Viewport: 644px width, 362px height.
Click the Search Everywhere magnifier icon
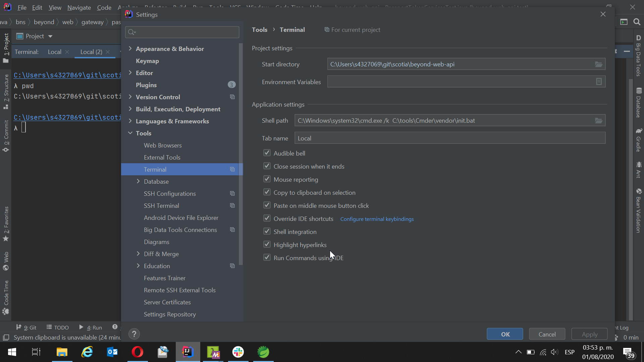[637, 22]
